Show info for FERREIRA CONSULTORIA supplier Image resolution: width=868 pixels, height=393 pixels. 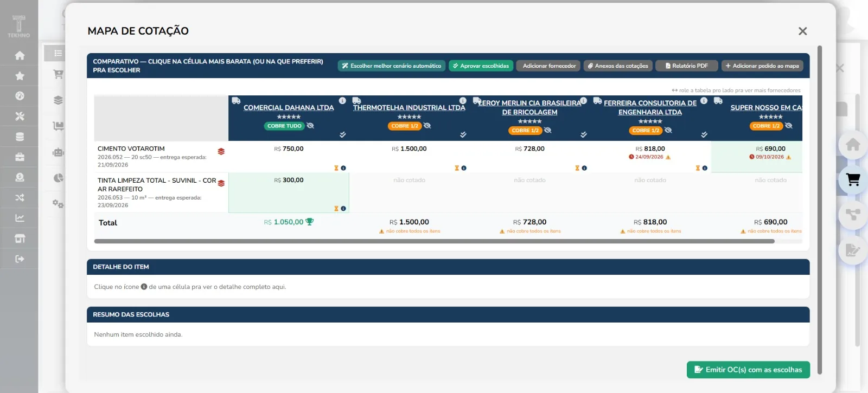click(704, 101)
